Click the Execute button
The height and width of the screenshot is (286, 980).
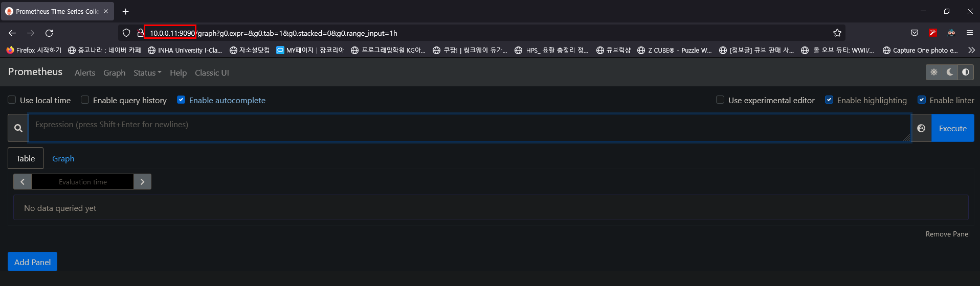point(952,128)
